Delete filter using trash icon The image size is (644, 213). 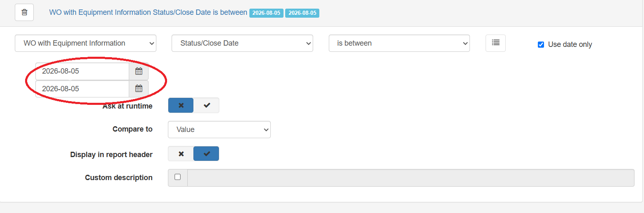click(x=24, y=12)
